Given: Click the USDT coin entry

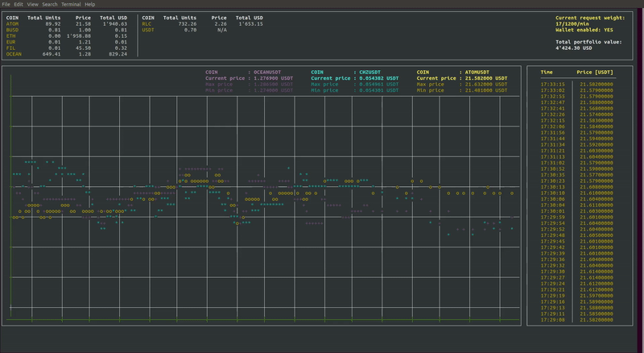Looking at the screenshot, I should (x=148, y=30).
